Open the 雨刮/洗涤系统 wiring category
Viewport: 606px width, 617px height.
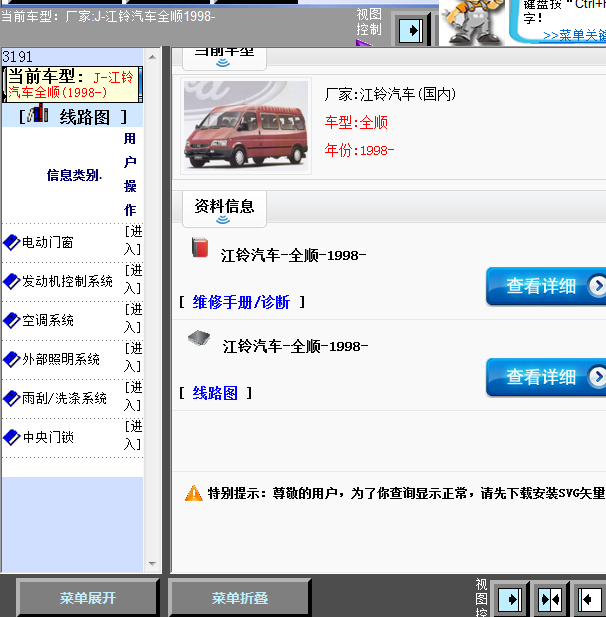coord(64,398)
